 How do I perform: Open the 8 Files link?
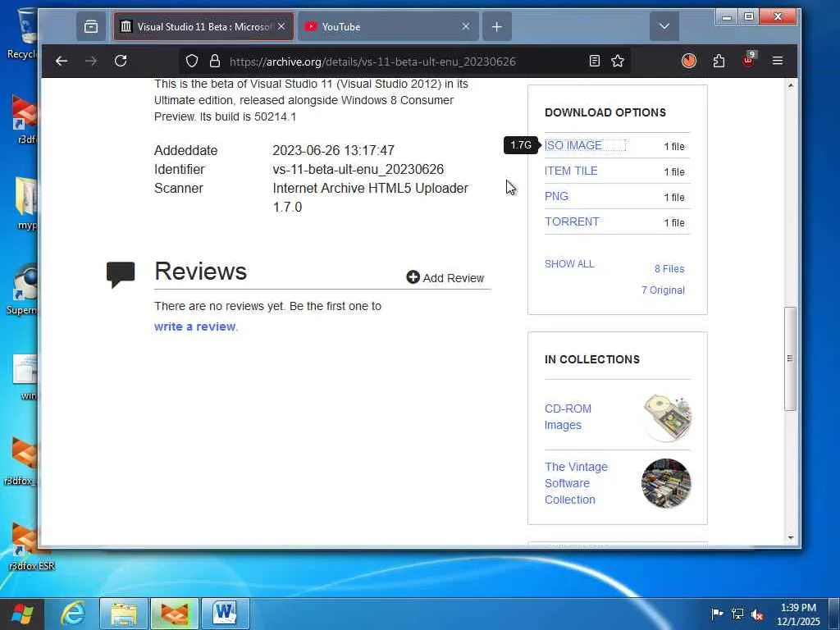point(669,269)
